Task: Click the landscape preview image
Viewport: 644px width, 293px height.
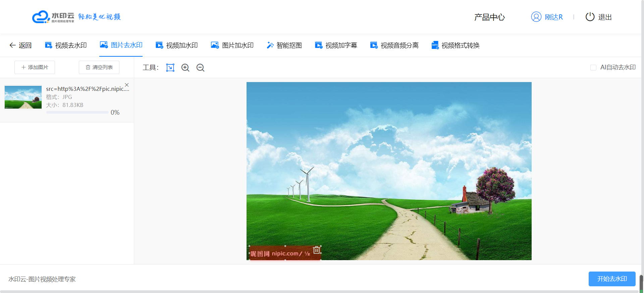Action: tap(389, 171)
